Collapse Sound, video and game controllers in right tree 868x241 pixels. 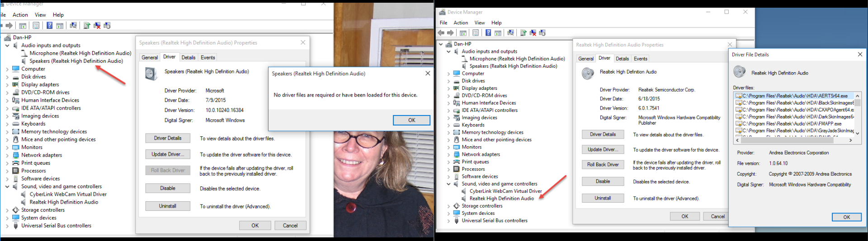(448, 184)
